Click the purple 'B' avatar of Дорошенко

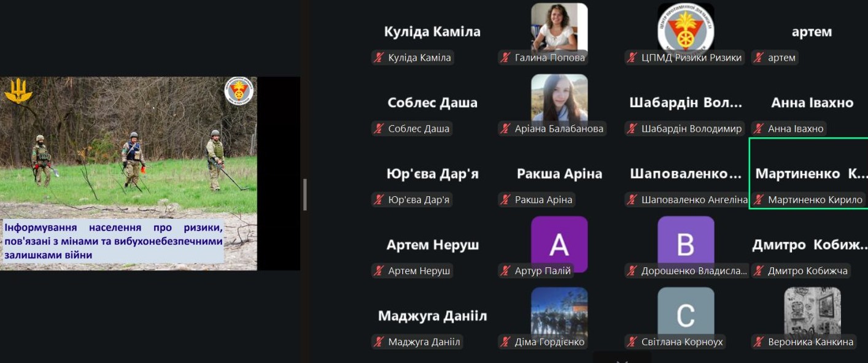pyautogui.click(x=686, y=244)
